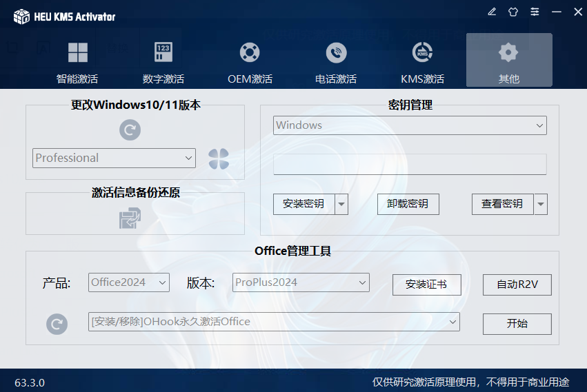Open the settings sliders icon in title bar

click(x=535, y=12)
